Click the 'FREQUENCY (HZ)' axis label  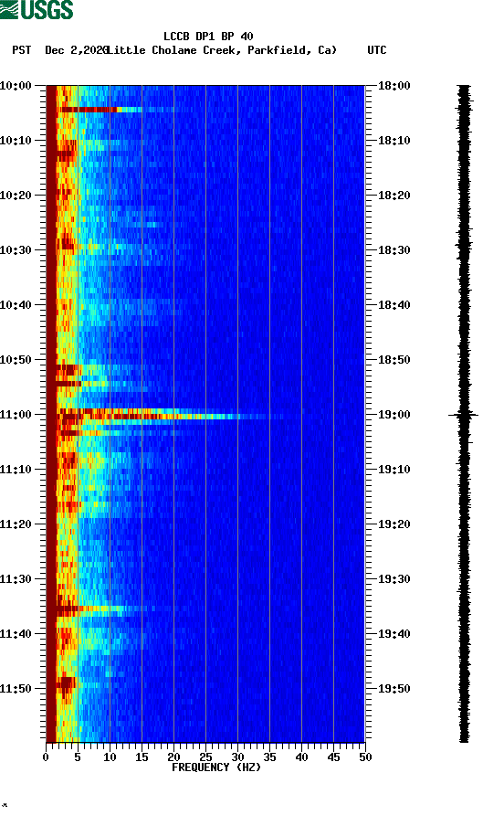point(216,767)
